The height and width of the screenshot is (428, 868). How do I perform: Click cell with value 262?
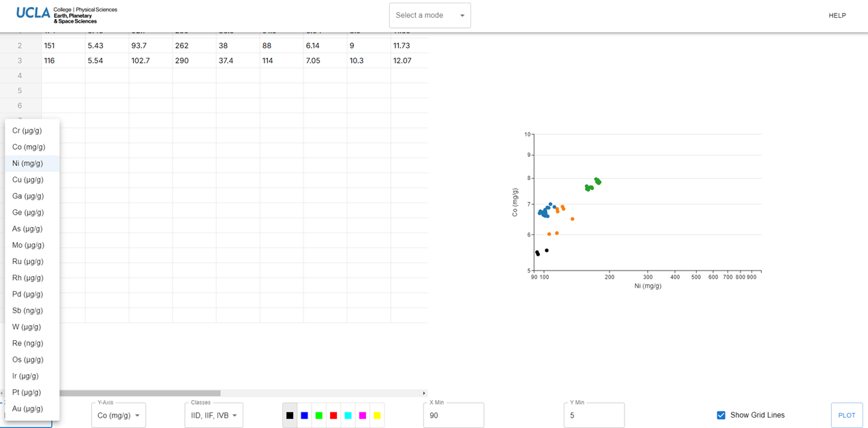pos(194,46)
